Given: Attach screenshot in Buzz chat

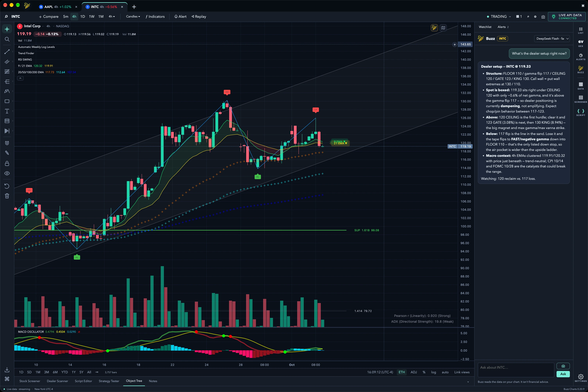Looking at the screenshot, I should [x=563, y=366].
